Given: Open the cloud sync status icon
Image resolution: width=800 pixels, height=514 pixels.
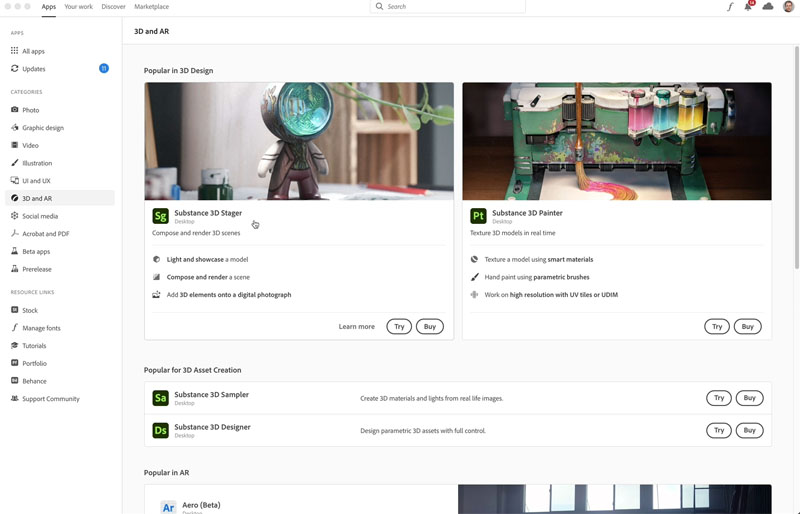Looking at the screenshot, I should (x=768, y=7).
